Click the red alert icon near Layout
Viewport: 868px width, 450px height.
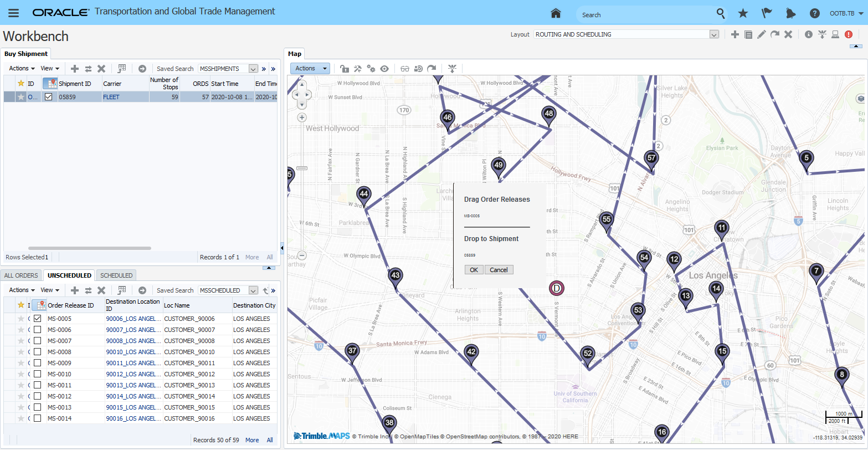849,34
